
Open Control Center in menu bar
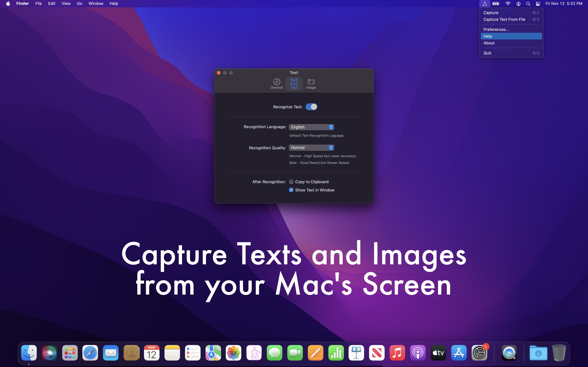(538, 4)
